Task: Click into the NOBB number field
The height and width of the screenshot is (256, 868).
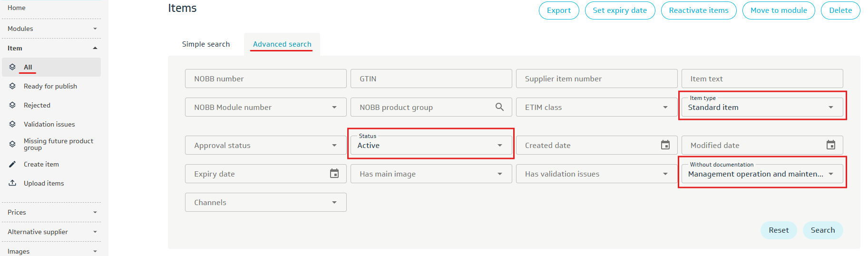Action: tap(265, 79)
